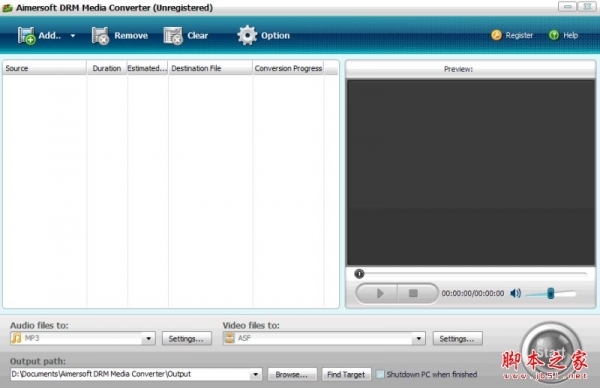The image size is (600, 388).
Task: Adjust the volume slider handle
Action: [x=551, y=293]
